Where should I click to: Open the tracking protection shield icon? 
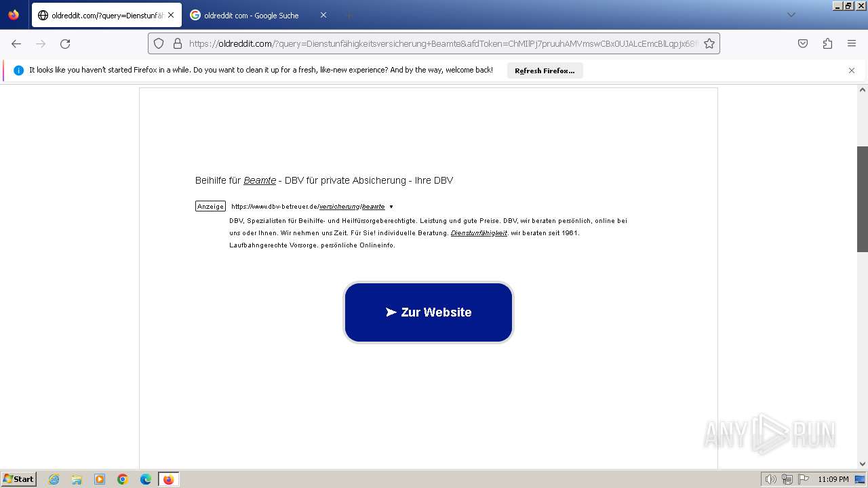pyautogui.click(x=159, y=43)
